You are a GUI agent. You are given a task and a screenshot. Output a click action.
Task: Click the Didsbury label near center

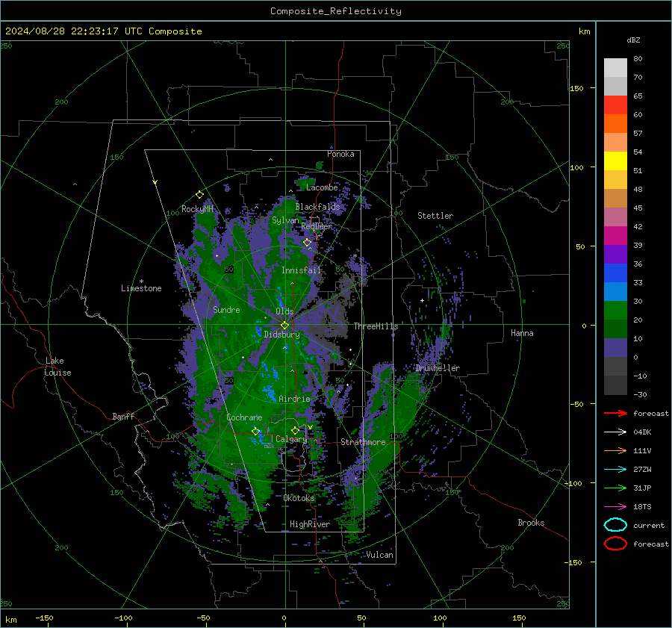[282, 335]
